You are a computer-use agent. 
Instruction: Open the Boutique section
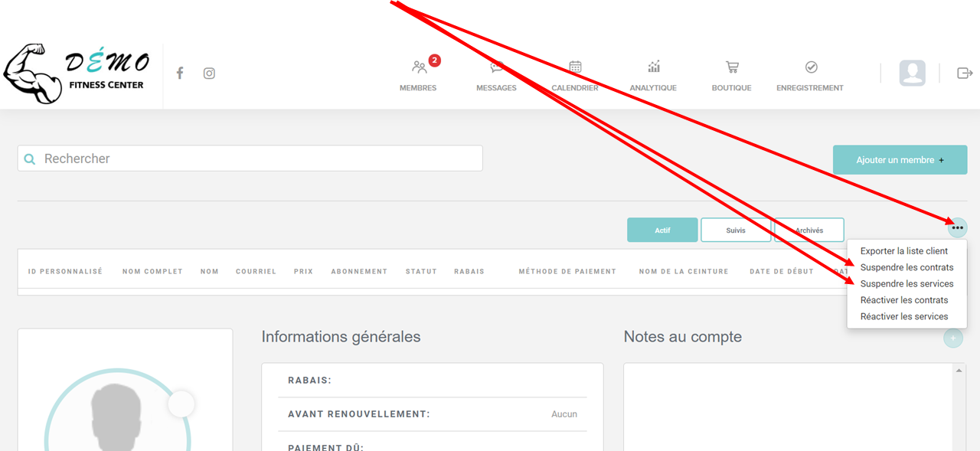click(x=731, y=75)
